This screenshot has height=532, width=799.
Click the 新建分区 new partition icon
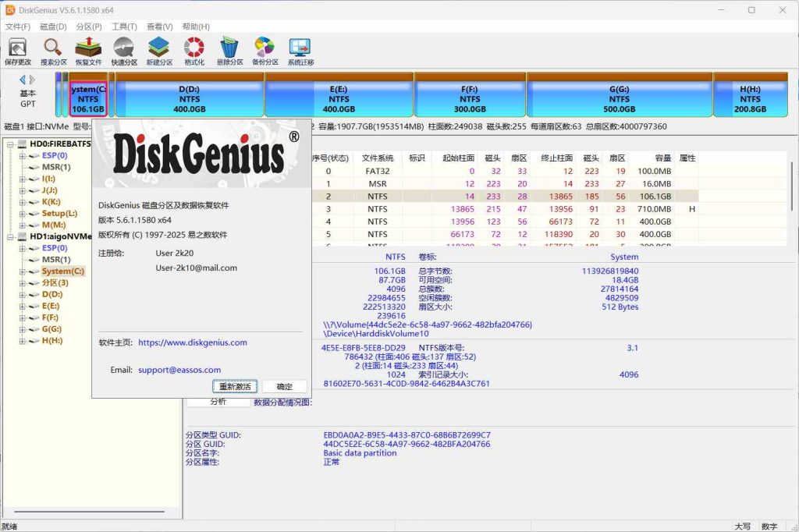click(159, 51)
